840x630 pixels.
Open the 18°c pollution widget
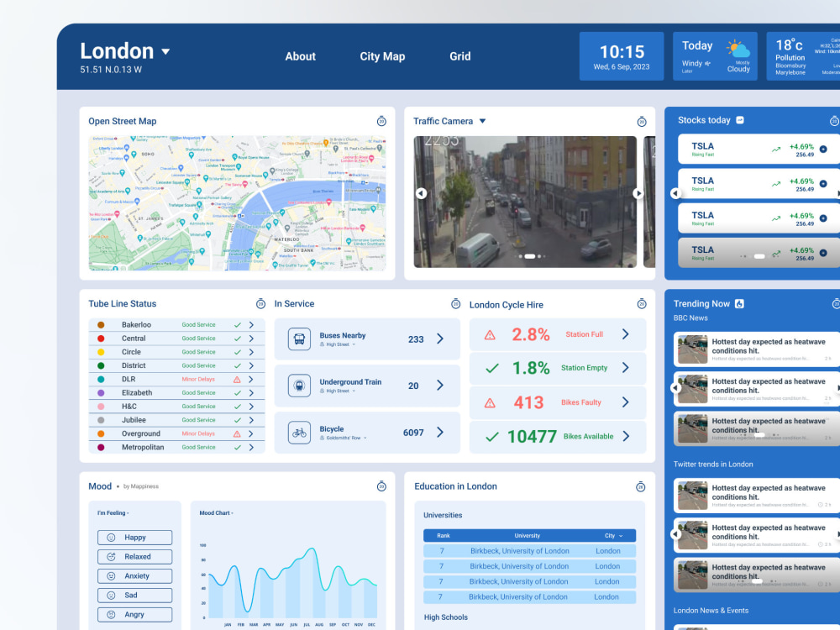point(803,56)
